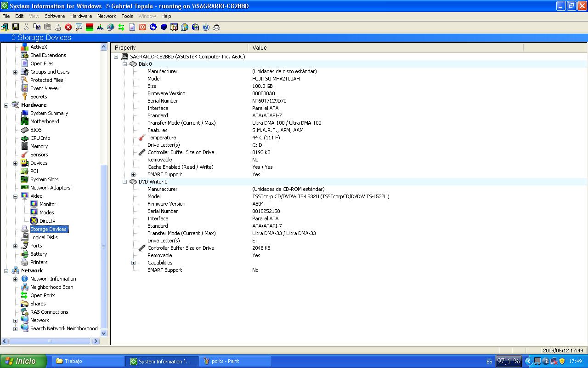
Task: Expand the Ports tree node
Action: [x=15, y=246]
